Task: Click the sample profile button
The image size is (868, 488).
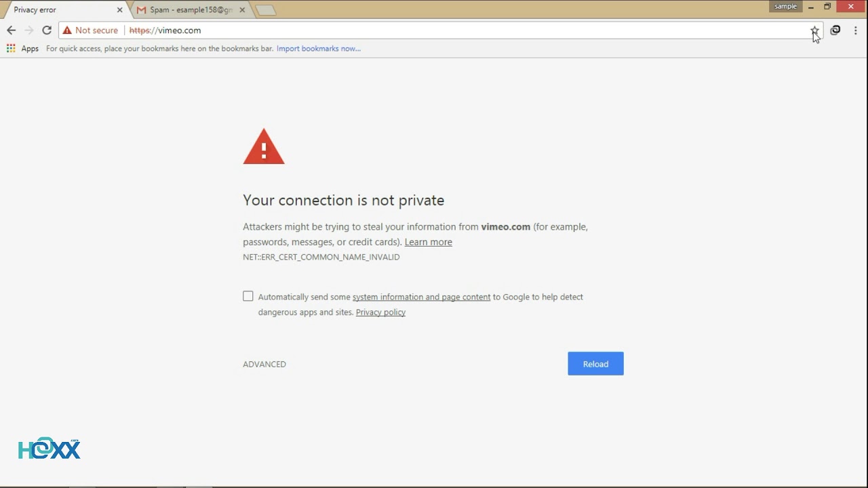Action: pos(786,6)
